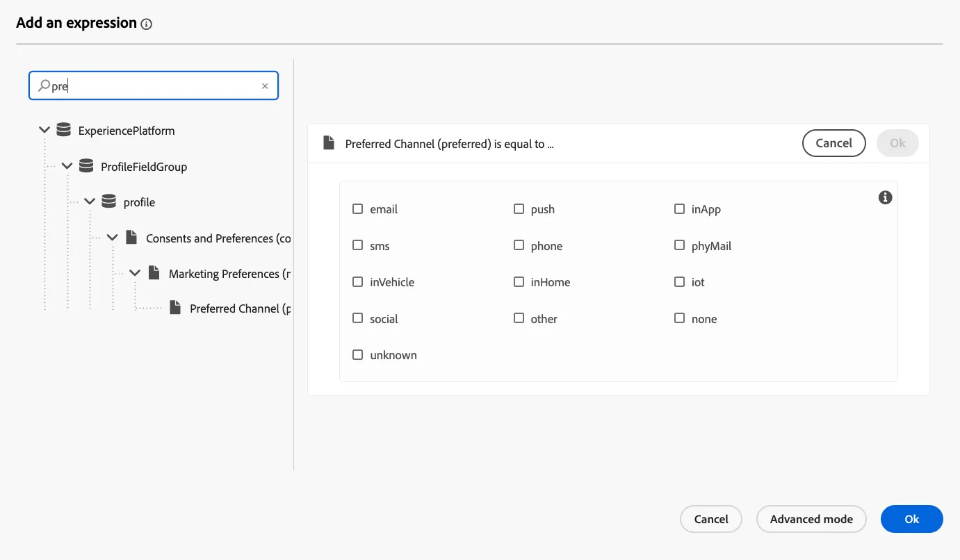
Task: Collapse the Marketing Preferences node
Action: pos(135,273)
